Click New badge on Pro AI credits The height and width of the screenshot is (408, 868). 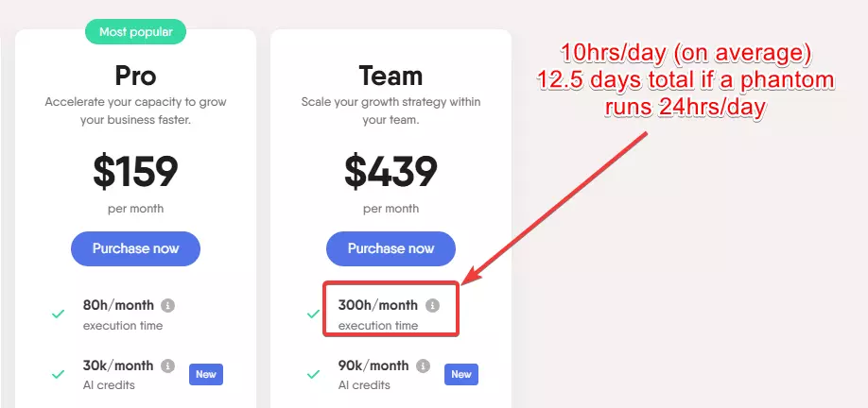click(x=206, y=374)
